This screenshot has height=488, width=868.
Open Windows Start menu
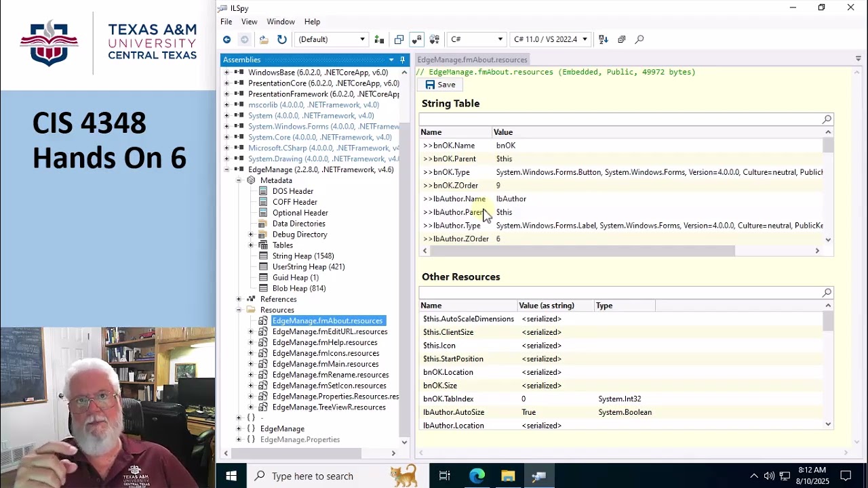click(x=231, y=476)
